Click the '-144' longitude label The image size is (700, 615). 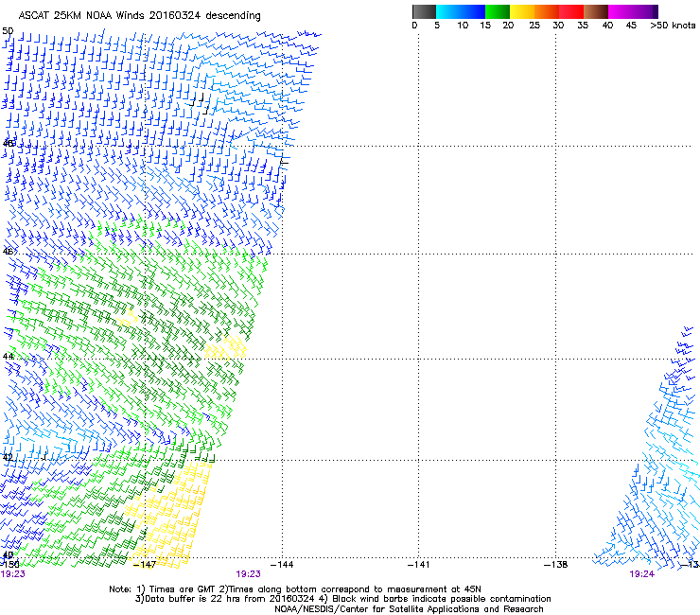pos(282,565)
